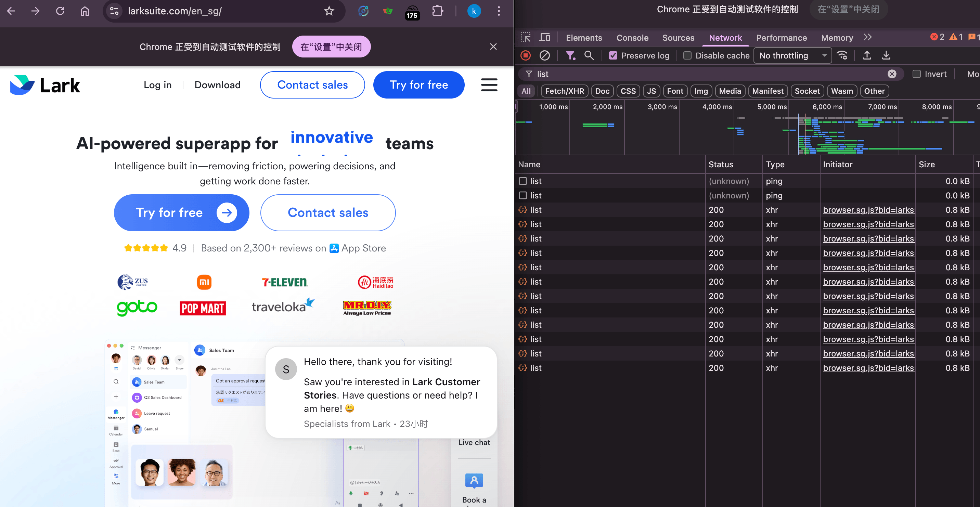This screenshot has height=507, width=980.
Task: Uncheck Preserve log
Action: (x=613, y=55)
